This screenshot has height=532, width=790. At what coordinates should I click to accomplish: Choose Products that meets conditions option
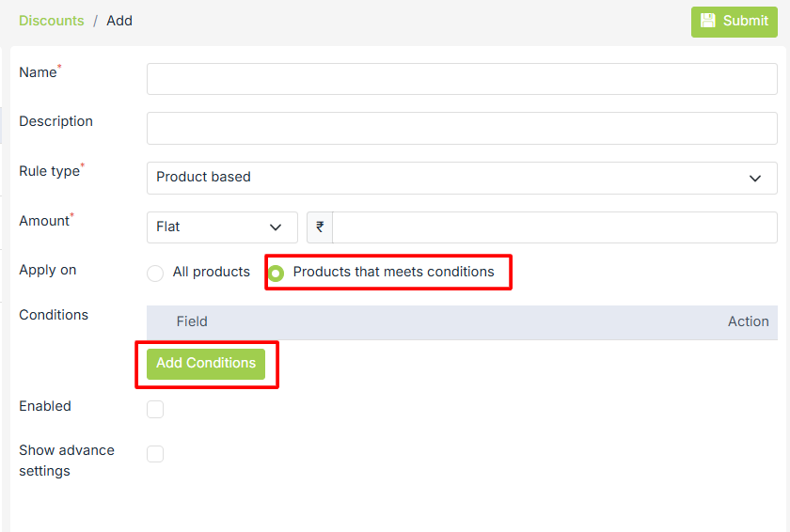[x=276, y=274]
